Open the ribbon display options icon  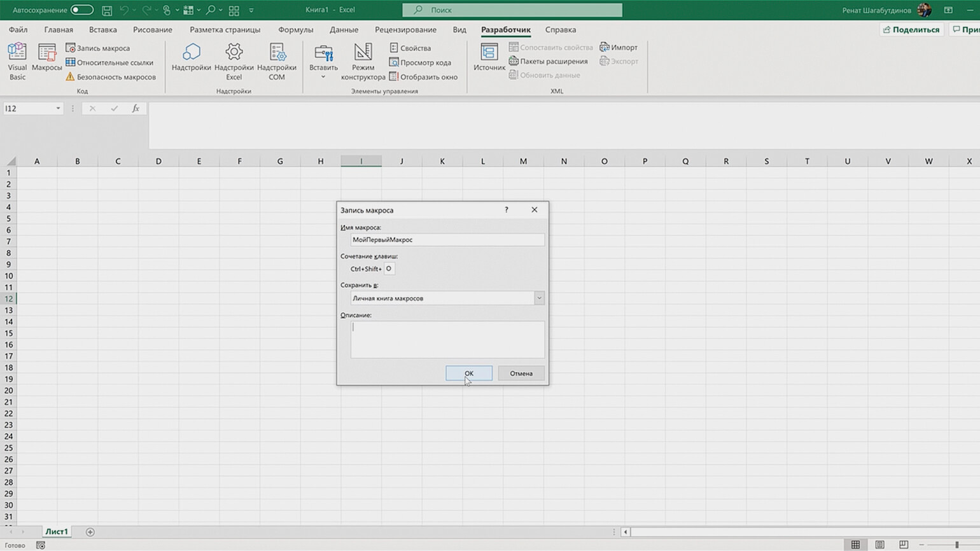click(x=948, y=10)
